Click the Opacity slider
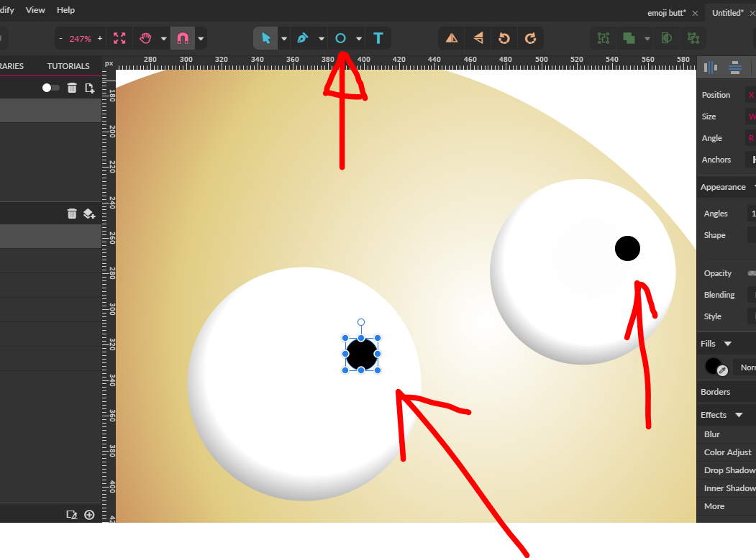 pos(752,273)
